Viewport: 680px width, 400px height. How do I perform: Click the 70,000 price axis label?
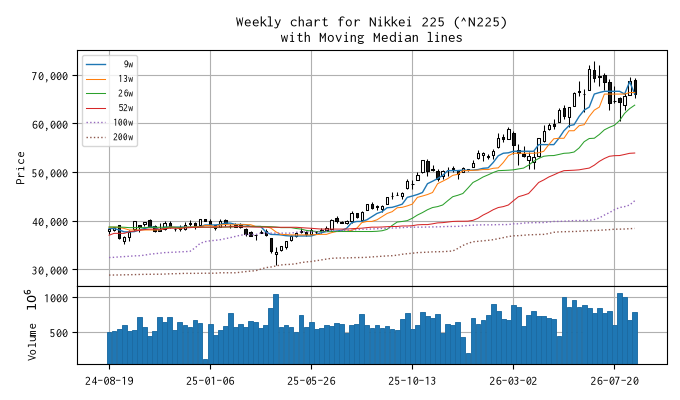(50, 76)
